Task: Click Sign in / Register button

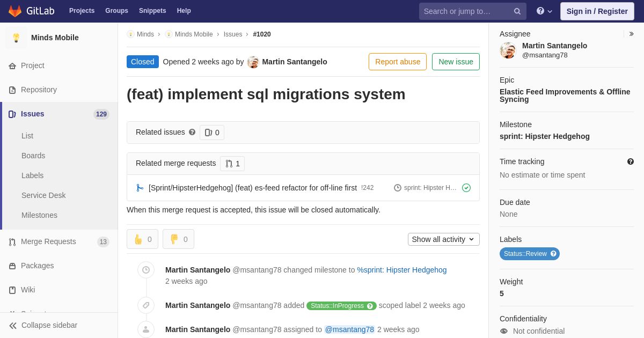Action: [x=597, y=11]
